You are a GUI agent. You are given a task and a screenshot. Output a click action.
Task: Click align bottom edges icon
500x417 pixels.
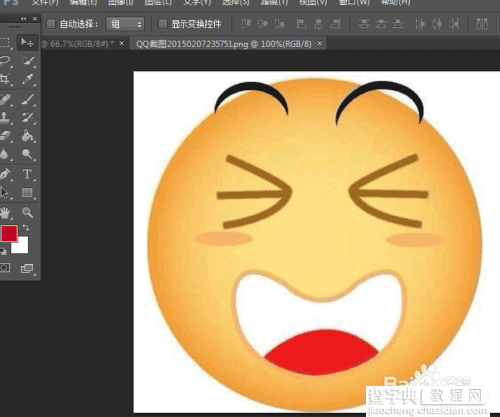(280, 24)
